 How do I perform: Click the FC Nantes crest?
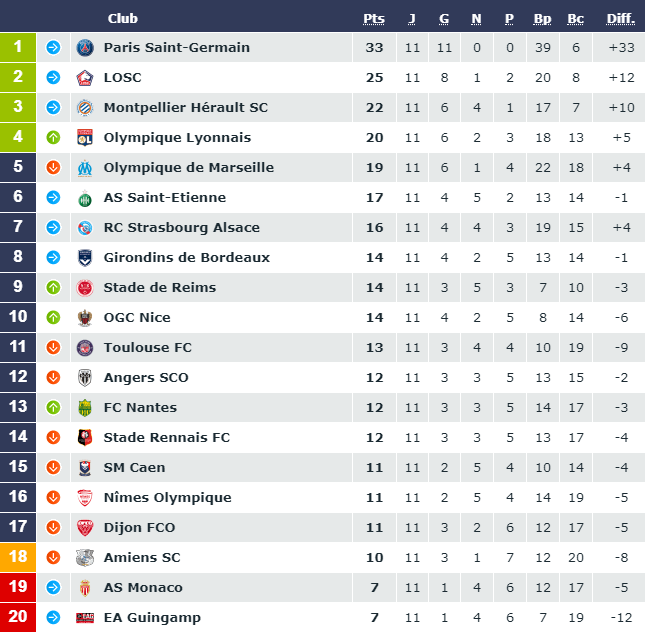click(85, 408)
